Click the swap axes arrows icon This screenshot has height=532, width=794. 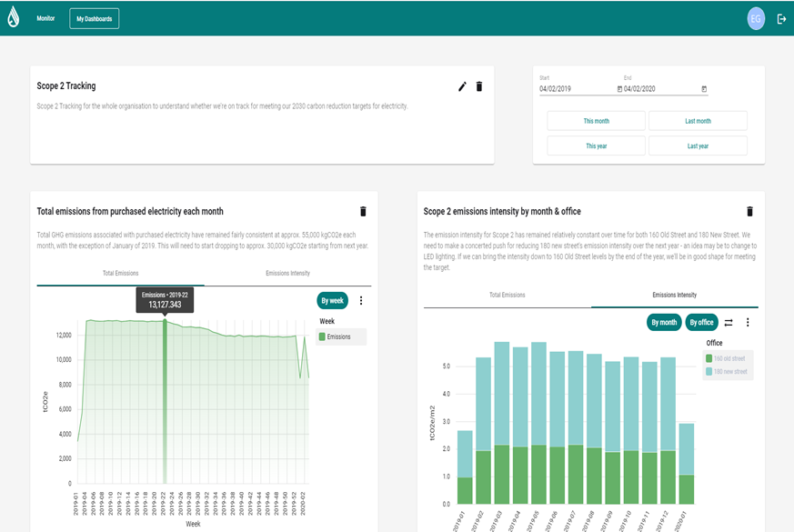tap(729, 322)
